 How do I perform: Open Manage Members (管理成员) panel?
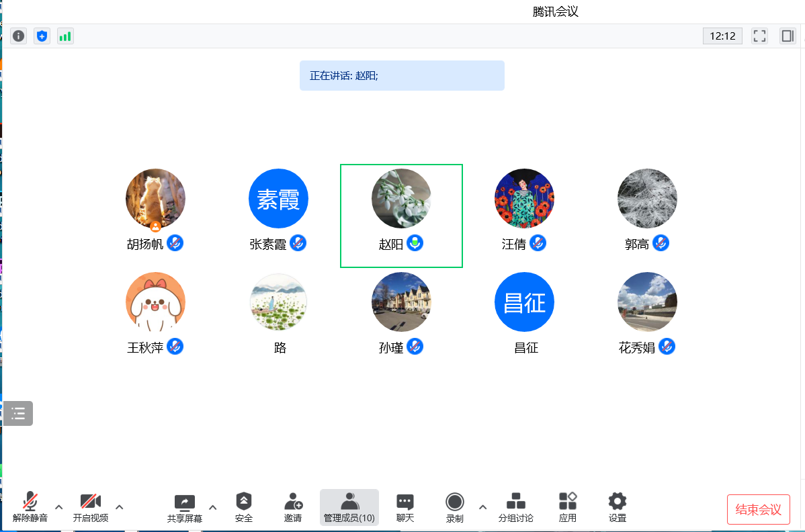pyautogui.click(x=349, y=507)
